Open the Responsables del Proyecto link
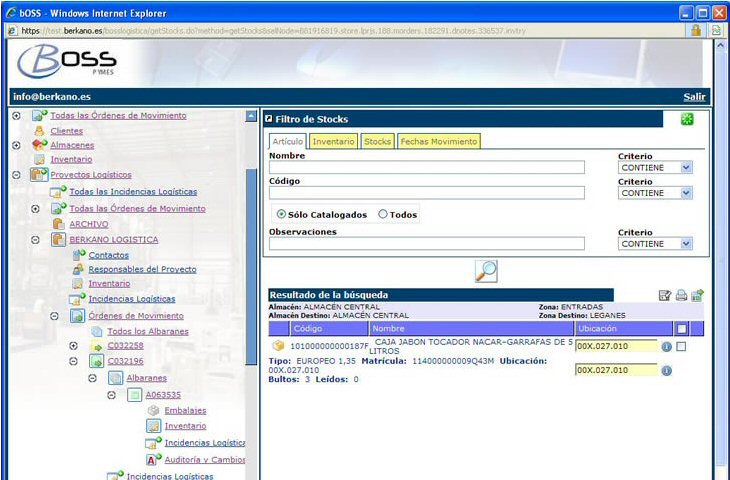Screen dimensions: 730x480 [x=142, y=269]
